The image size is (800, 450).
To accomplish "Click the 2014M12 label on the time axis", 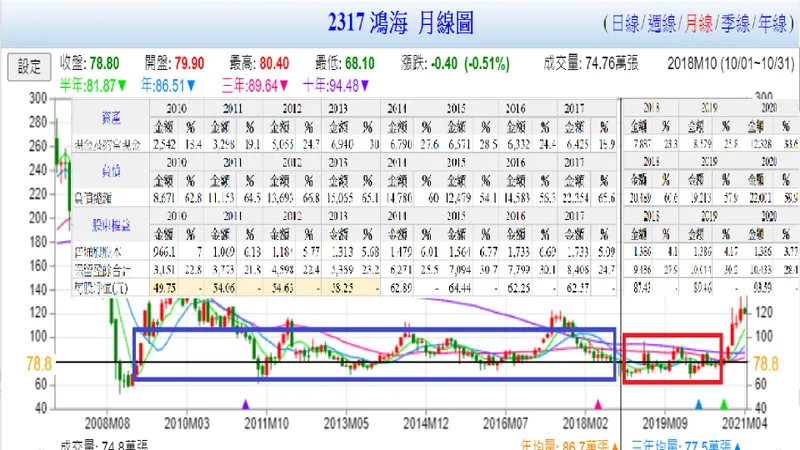I will 426,423.
